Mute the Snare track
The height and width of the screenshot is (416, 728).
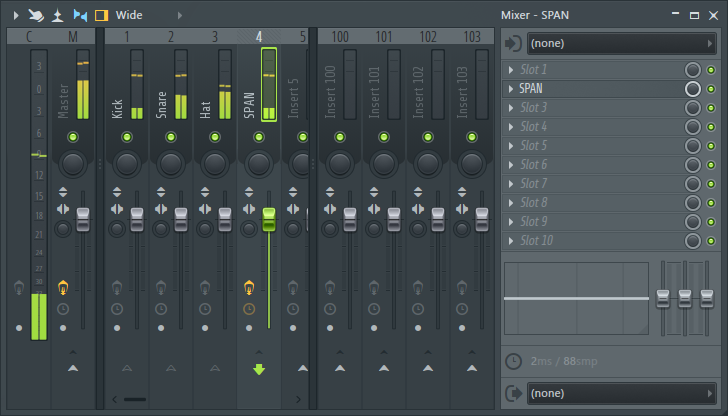(171, 137)
